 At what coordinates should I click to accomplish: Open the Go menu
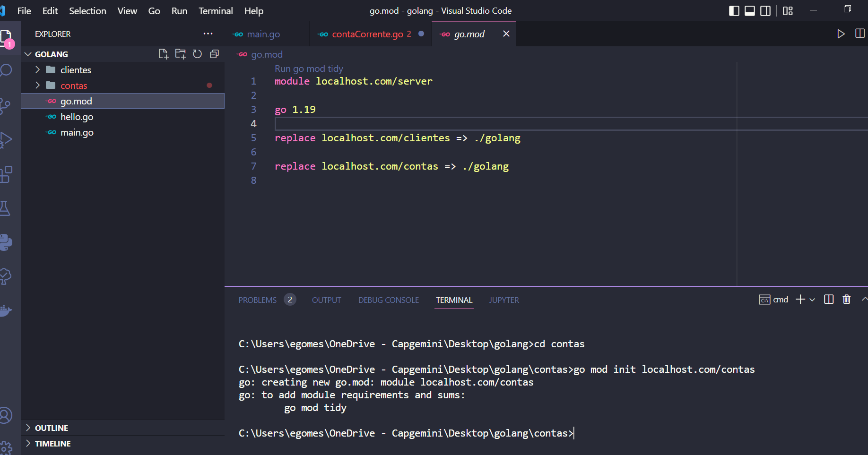(154, 11)
